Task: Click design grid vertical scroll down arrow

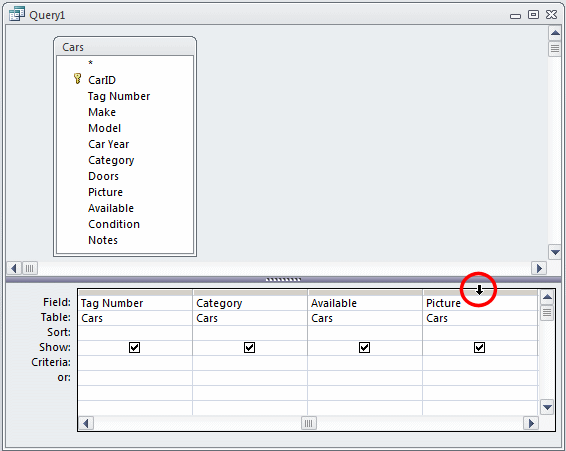Action: pyautogui.click(x=547, y=407)
